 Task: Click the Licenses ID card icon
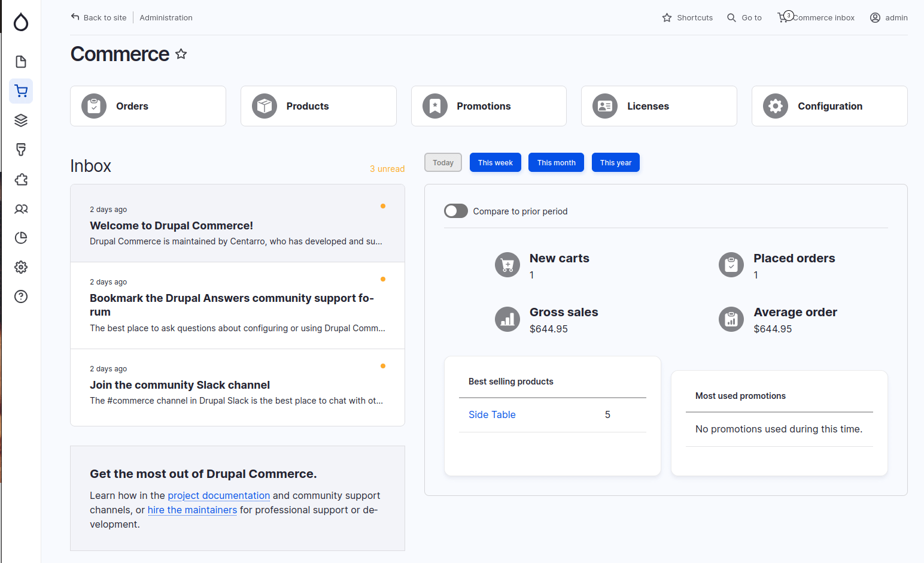coord(605,106)
